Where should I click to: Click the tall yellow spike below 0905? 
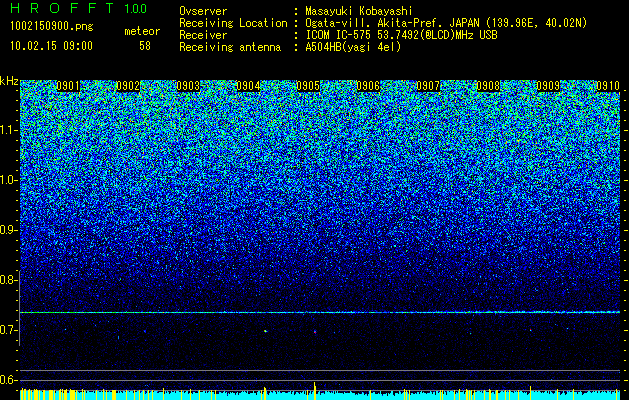[x=314, y=391]
